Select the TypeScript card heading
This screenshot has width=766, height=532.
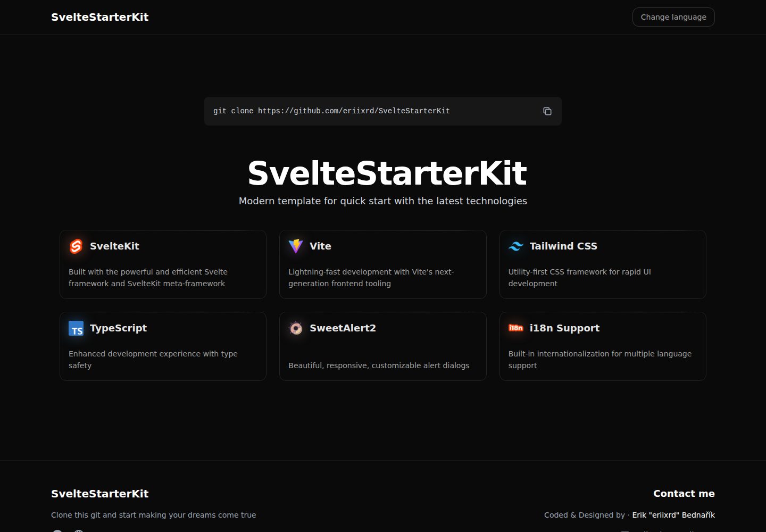[118, 328]
